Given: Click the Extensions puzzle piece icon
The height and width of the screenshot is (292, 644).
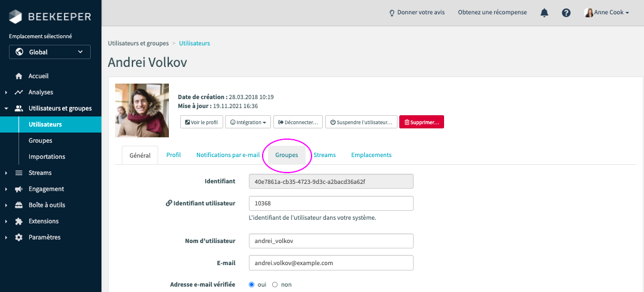Looking at the screenshot, I should 19,221.
